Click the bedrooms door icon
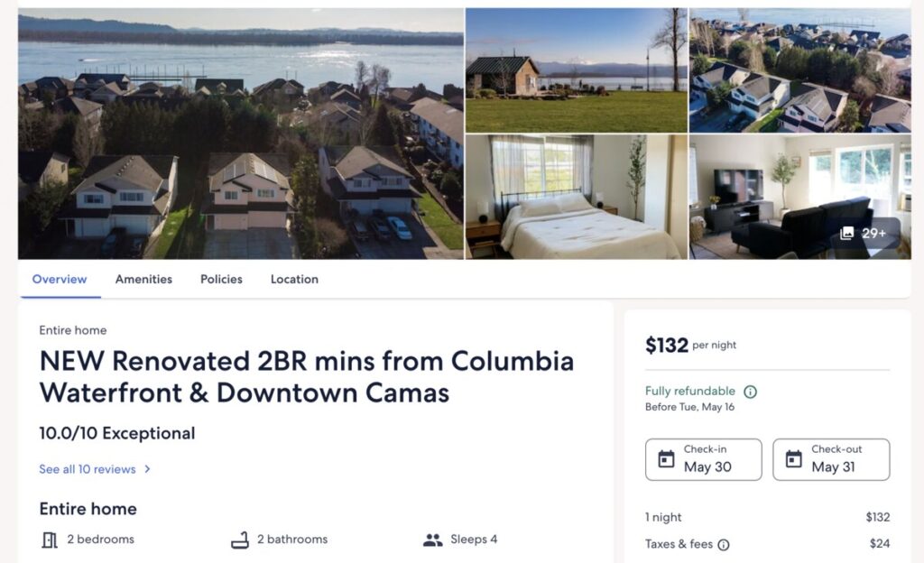The width and height of the screenshot is (924, 563). pyautogui.click(x=50, y=540)
